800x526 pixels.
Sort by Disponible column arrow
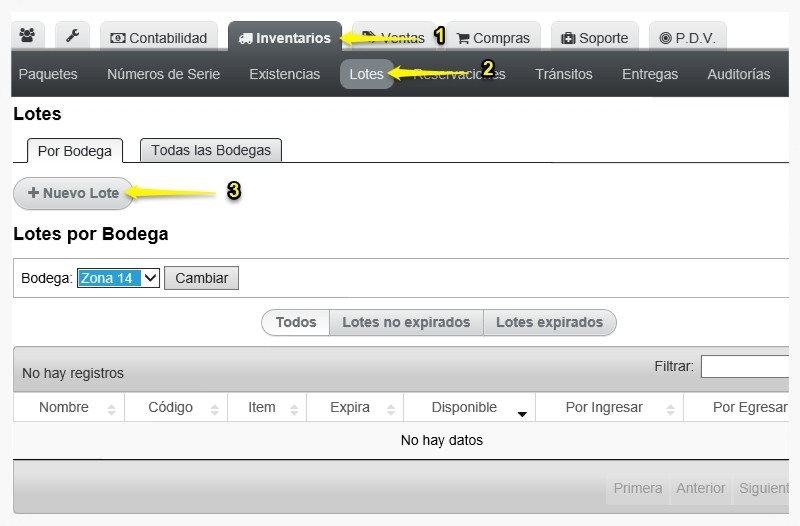tap(522, 414)
